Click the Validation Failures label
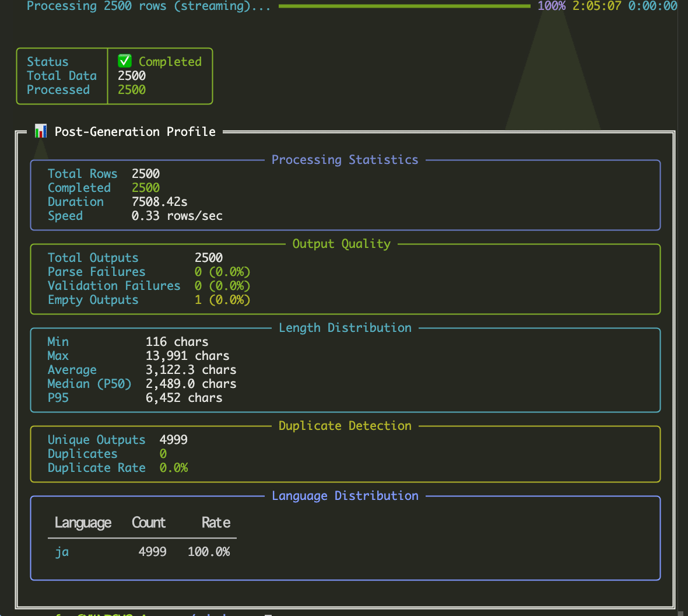 point(114,286)
